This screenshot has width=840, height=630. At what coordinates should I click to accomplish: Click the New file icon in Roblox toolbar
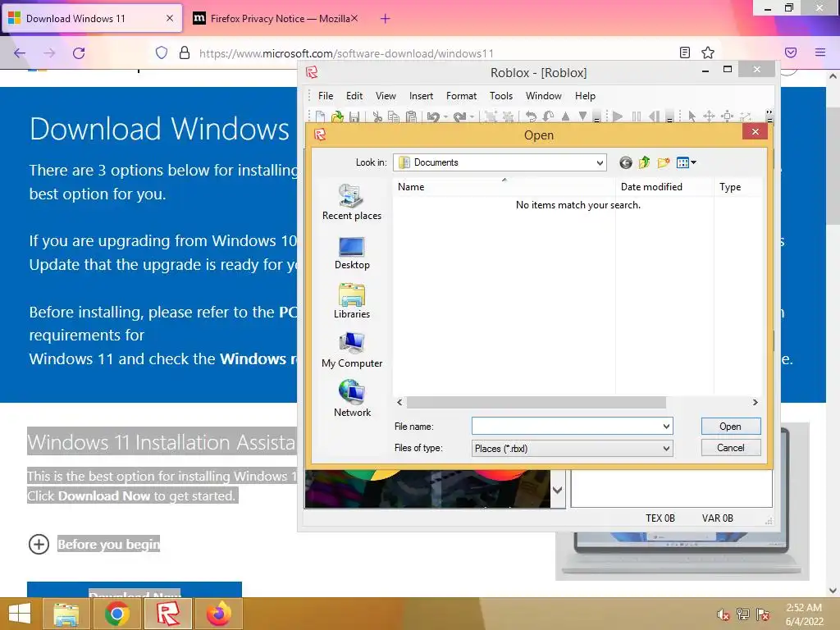pyautogui.click(x=321, y=116)
